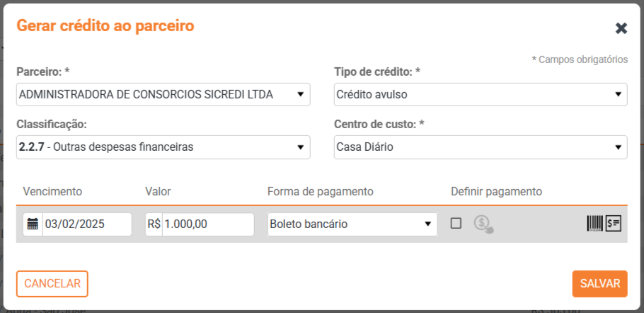The height and width of the screenshot is (313, 644).
Task: Close the Gerar crédito dialog with X
Action: (x=621, y=28)
